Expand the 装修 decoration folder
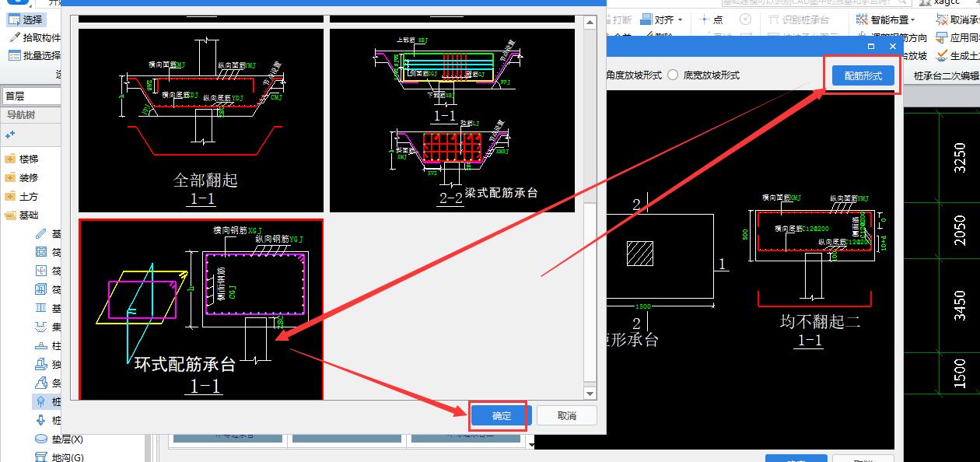This screenshot has width=980, height=462. (10, 177)
